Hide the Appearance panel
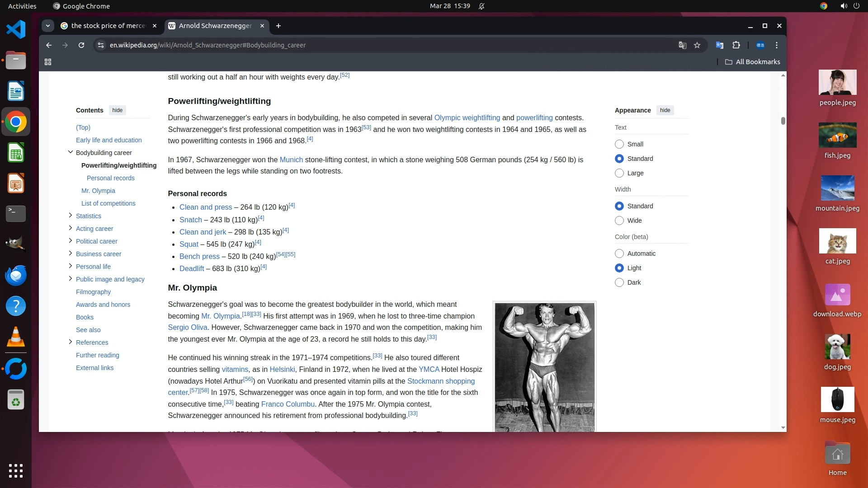This screenshot has height=488, width=868. 665,110
